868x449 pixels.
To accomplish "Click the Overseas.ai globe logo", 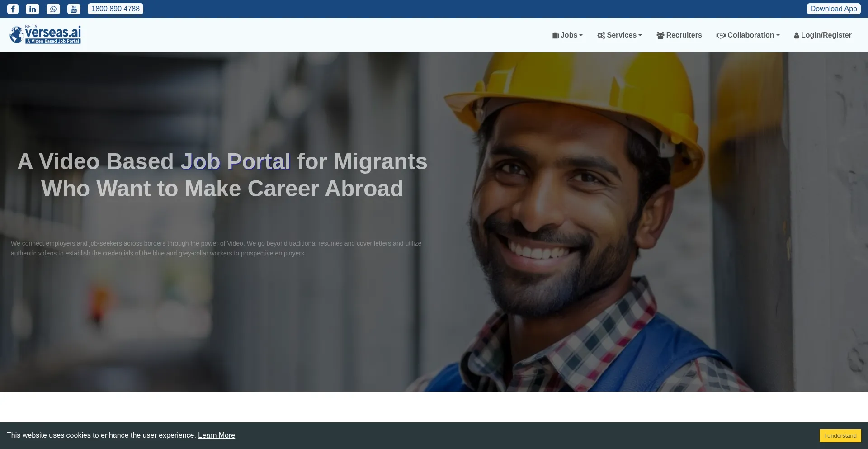I will (17, 35).
